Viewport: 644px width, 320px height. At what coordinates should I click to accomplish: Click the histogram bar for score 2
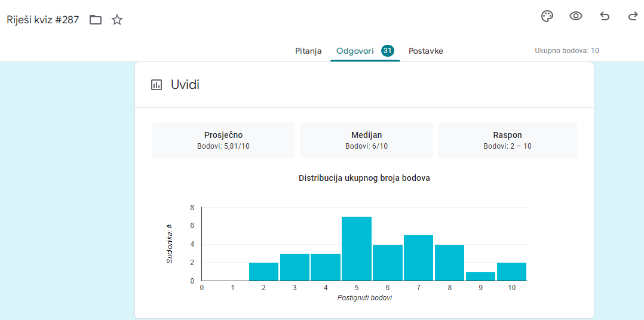tap(263, 272)
